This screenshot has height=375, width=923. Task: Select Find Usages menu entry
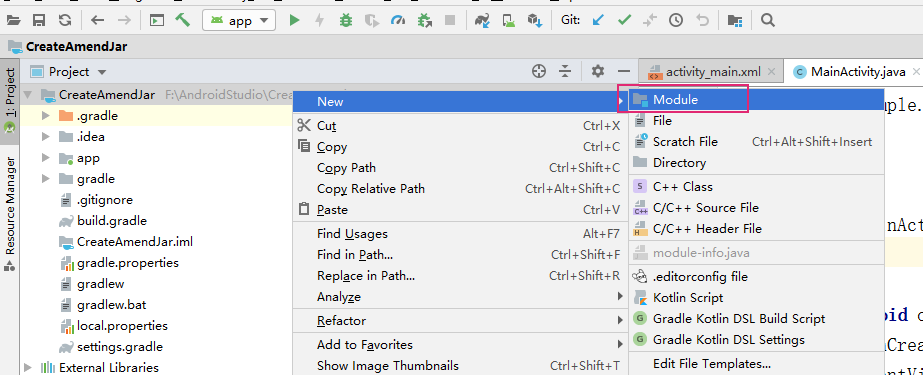pyautogui.click(x=460, y=234)
